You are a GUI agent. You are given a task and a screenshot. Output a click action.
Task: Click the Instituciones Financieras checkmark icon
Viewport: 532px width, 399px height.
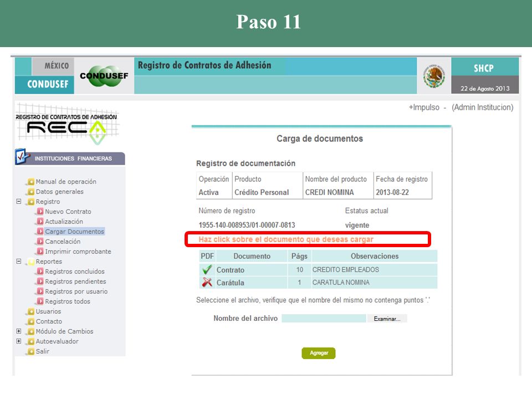click(x=22, y=156)
